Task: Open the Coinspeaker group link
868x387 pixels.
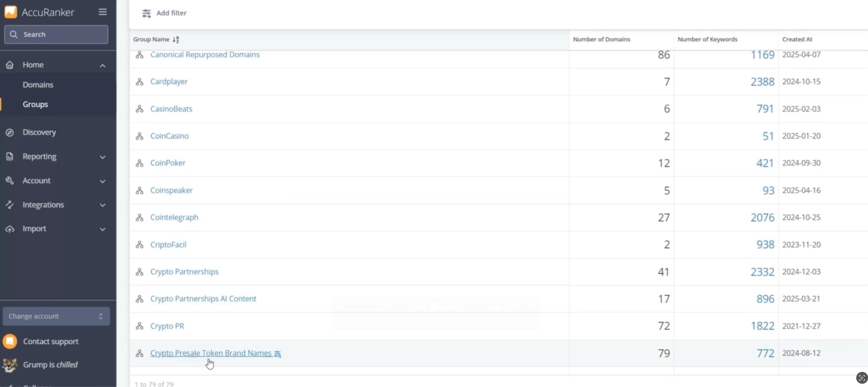Action: (171, 190)
